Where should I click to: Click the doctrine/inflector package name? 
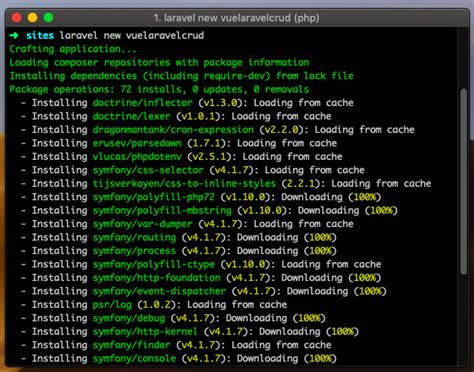143,103
